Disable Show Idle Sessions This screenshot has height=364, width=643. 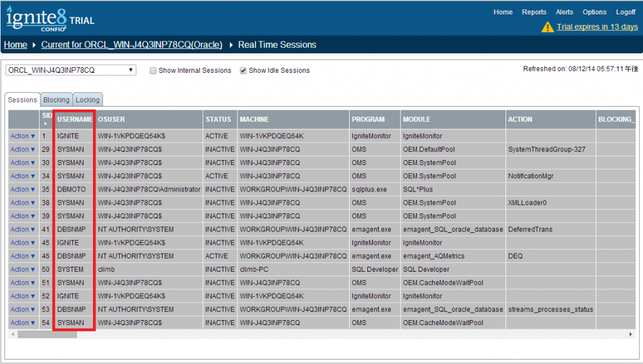(x=244, y=70)
